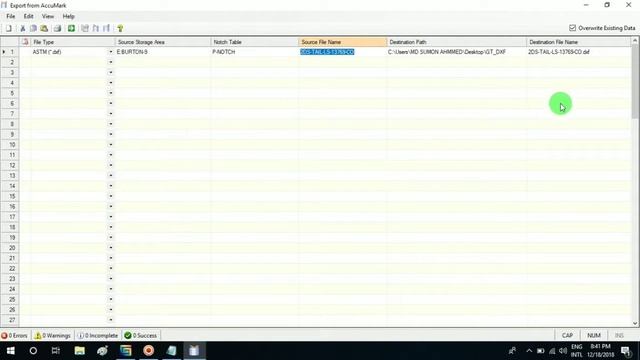This screenshot has width=640, height=360.
Task: Click the Destination File Name column header
Action: point(578,42)
